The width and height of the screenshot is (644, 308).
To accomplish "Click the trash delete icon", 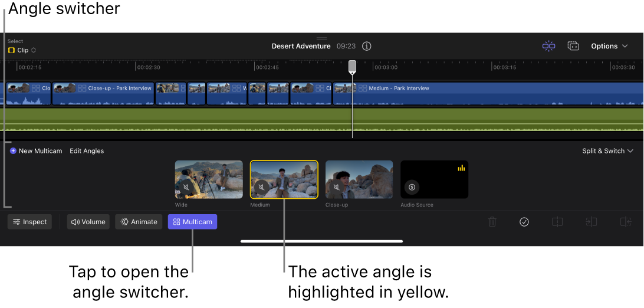I will (492, 222).
